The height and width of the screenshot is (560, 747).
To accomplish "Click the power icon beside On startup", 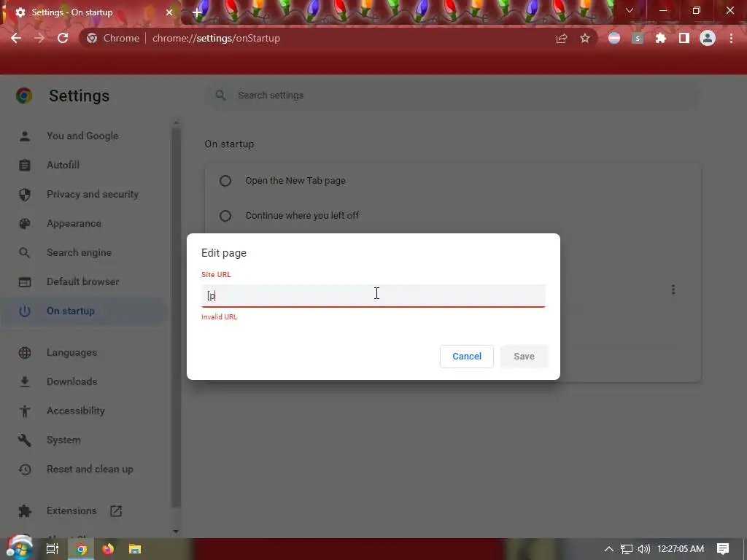I will pyautogui.click(x=25, y=311).
